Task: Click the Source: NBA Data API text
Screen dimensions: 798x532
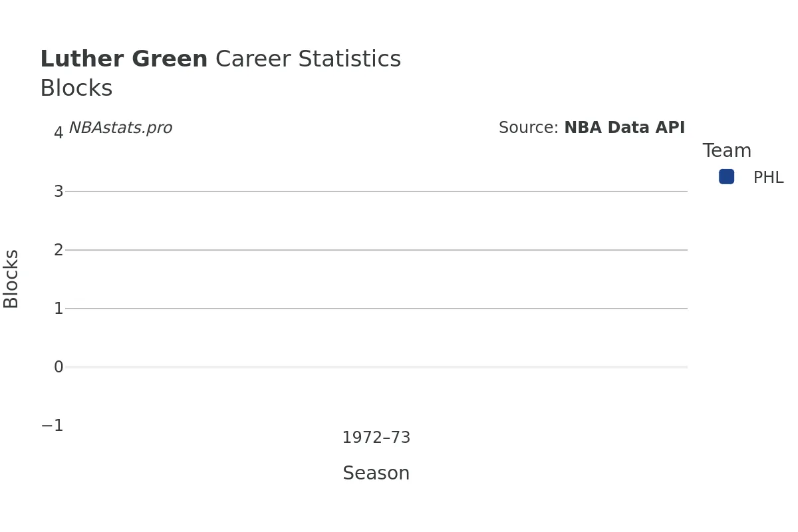Action: (591, 128)
